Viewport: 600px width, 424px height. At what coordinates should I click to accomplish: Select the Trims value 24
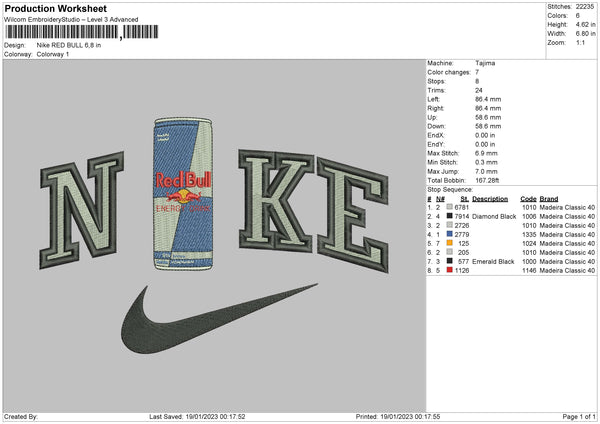pyautogui.click(x=479, y=90)
